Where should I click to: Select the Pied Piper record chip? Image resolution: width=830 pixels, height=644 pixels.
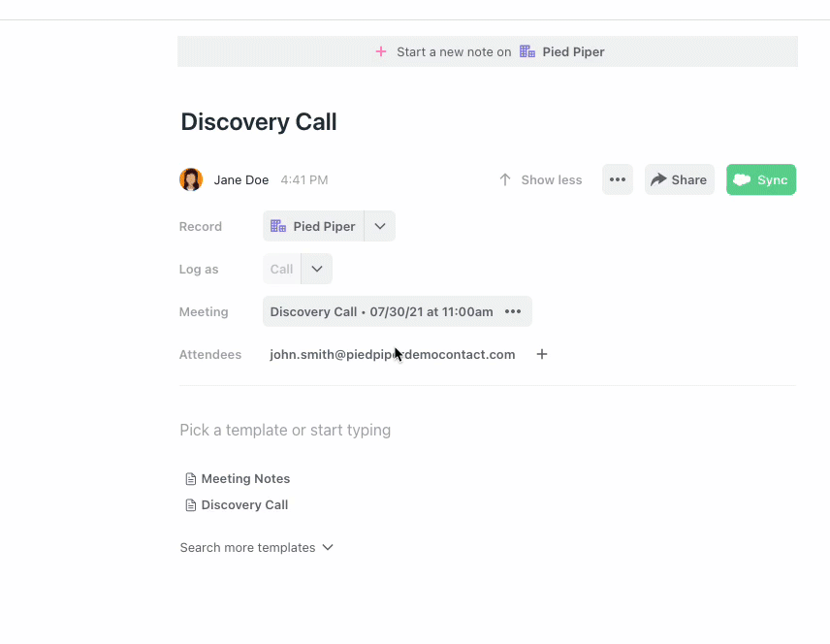(313, 226)
